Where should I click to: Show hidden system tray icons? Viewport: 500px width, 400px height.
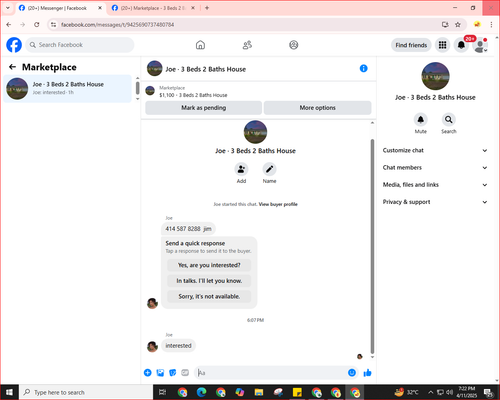pos(431,392)
